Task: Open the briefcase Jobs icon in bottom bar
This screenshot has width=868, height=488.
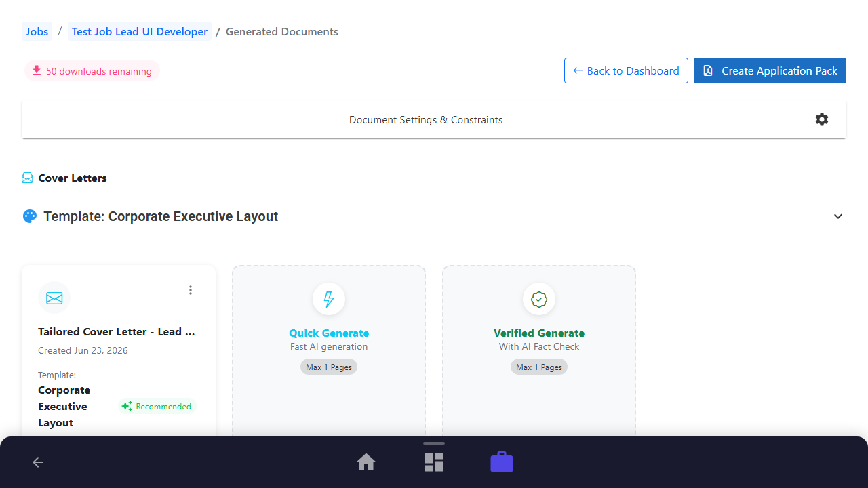Action: click(x=502, y=462)
